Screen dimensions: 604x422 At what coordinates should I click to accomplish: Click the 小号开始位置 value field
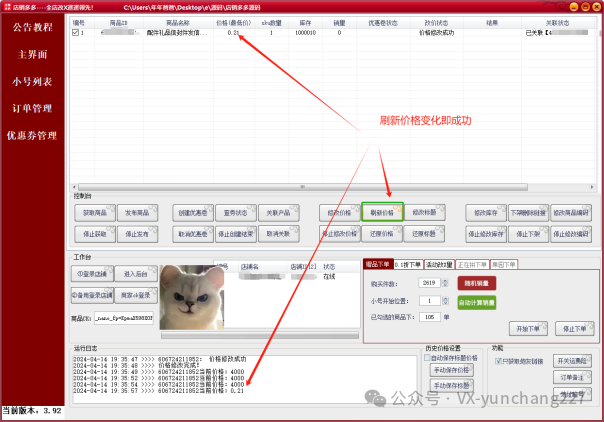click(429, 301)
